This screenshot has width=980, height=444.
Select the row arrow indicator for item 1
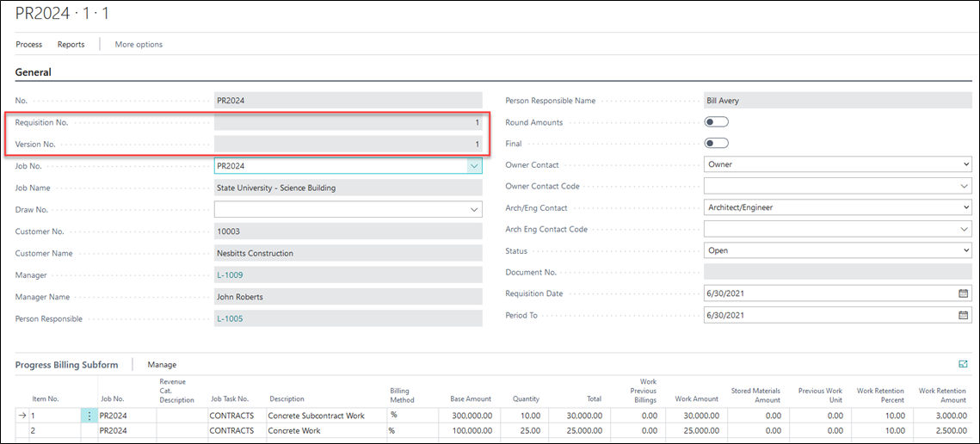click(x=22, y=416)
